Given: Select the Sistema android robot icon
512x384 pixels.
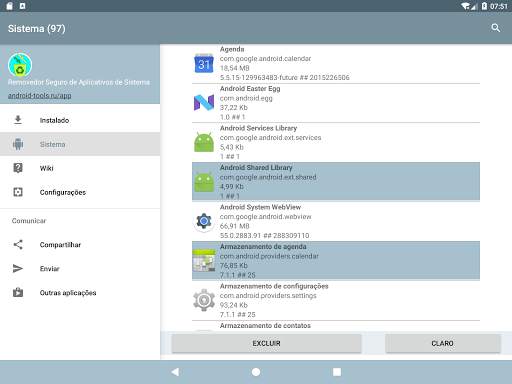Looking at the screenshot, I should (18, 144).
